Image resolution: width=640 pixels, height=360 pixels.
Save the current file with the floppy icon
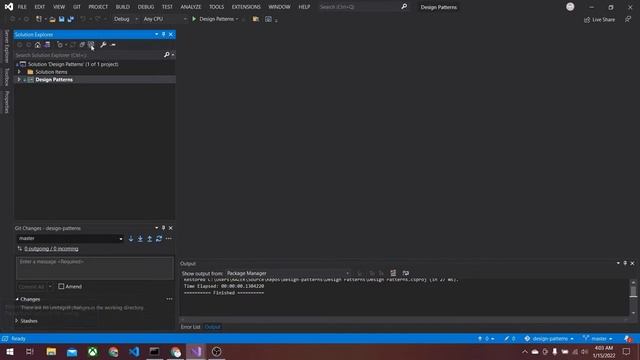coord(62,19)
